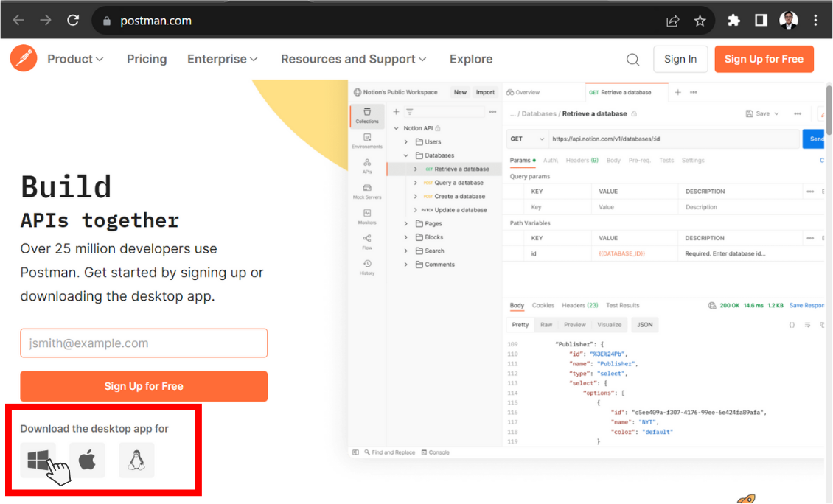Select the Mock Servers sidebar icon

(367, 192)
